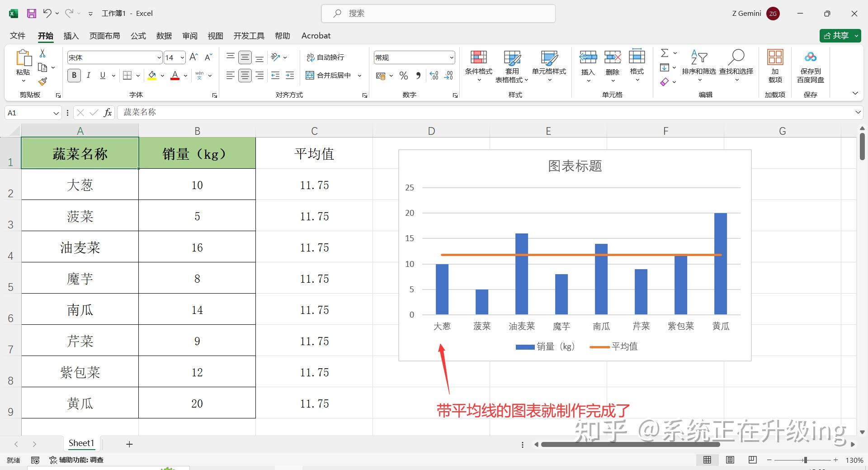
Task: Save to Baidu Netdisk (保存到百度网盘)
Action: point(811,66)
